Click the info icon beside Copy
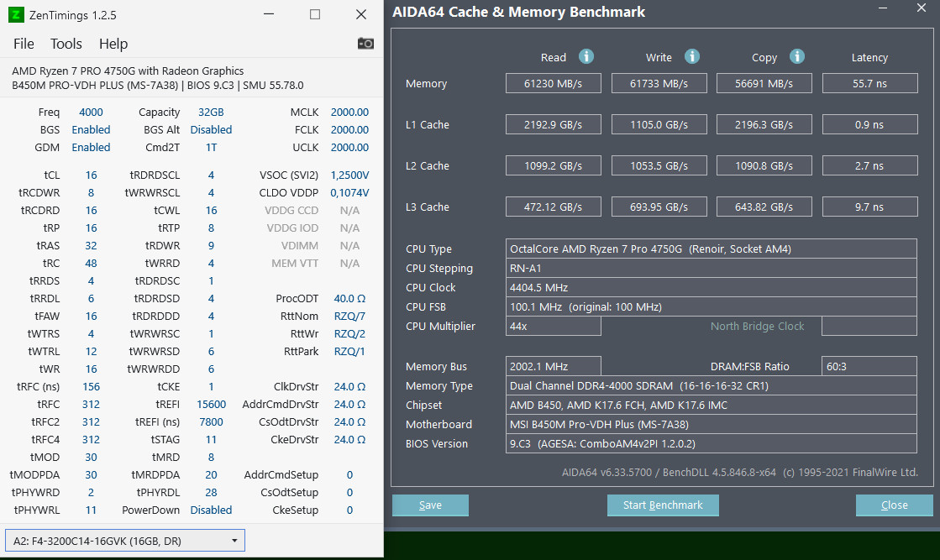Screen dimensions: 940x560 click(x=797, y=56)
